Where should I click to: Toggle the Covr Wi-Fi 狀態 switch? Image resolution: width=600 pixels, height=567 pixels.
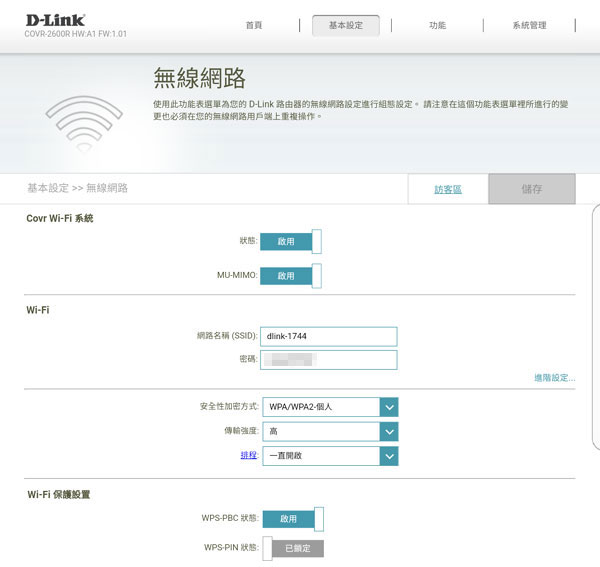(291, 241)
